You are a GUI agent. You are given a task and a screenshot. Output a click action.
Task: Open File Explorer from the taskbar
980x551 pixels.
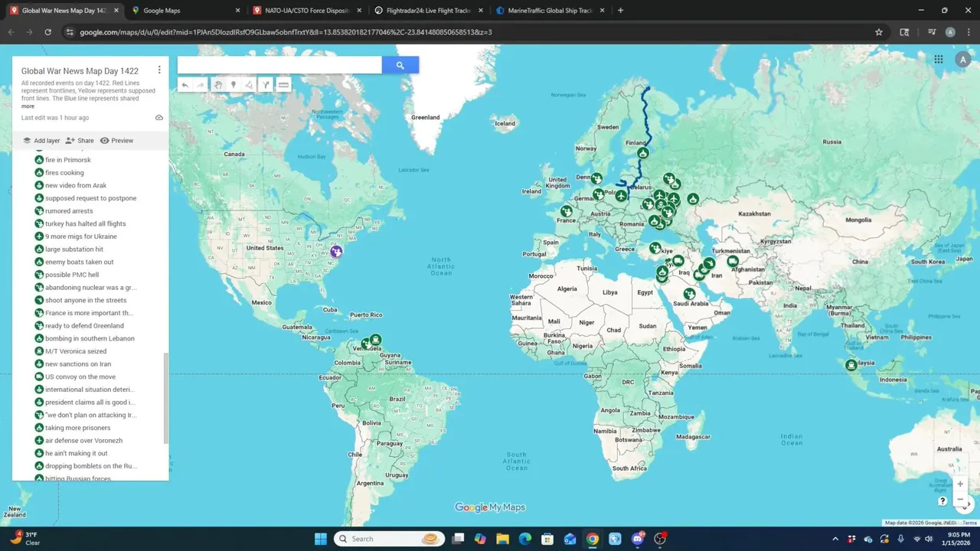pos(502,539)
